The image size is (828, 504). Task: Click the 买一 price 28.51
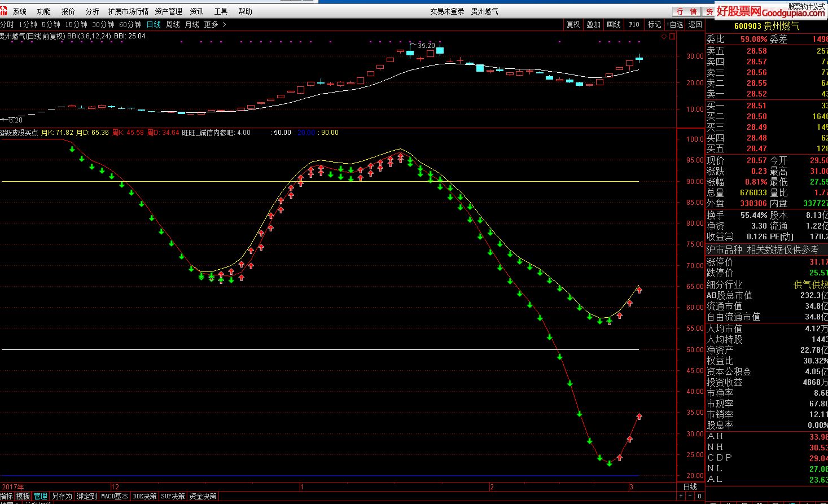[x=756, y=106]
